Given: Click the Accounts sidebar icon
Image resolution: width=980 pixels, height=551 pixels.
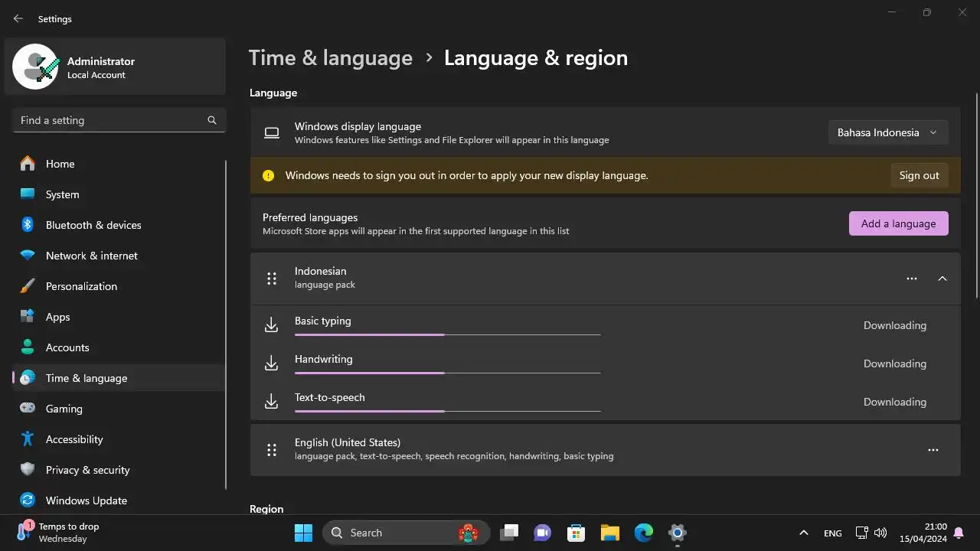Looking at the screenshot, I should pyautogui.click(x=28, y=347).
